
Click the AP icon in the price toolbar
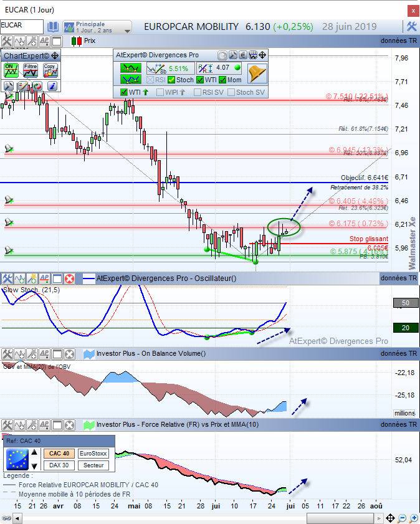click(44, 41)
